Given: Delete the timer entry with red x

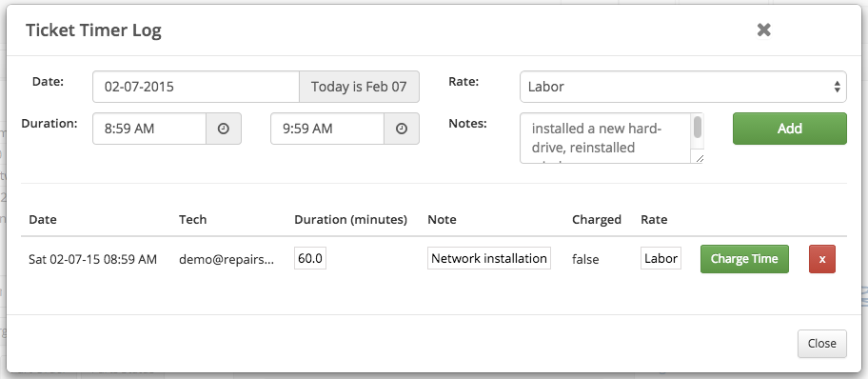Looking at the screenshot, I should point(822,259).
